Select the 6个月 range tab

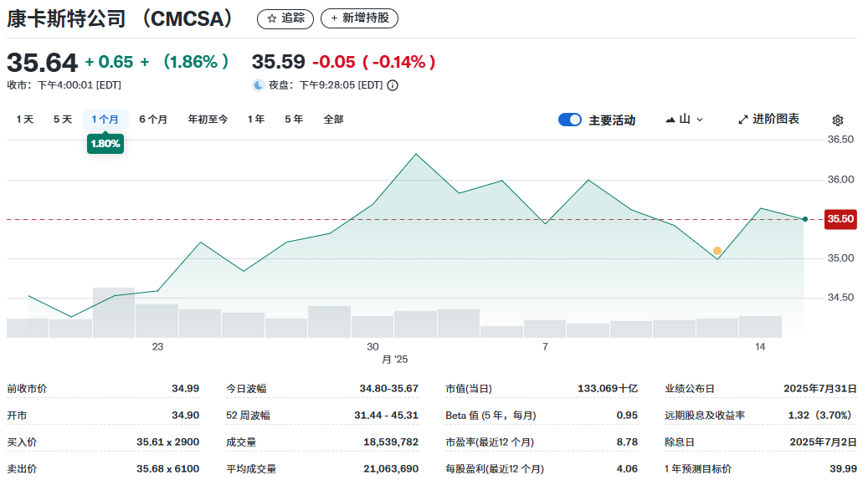pos(153,120)
